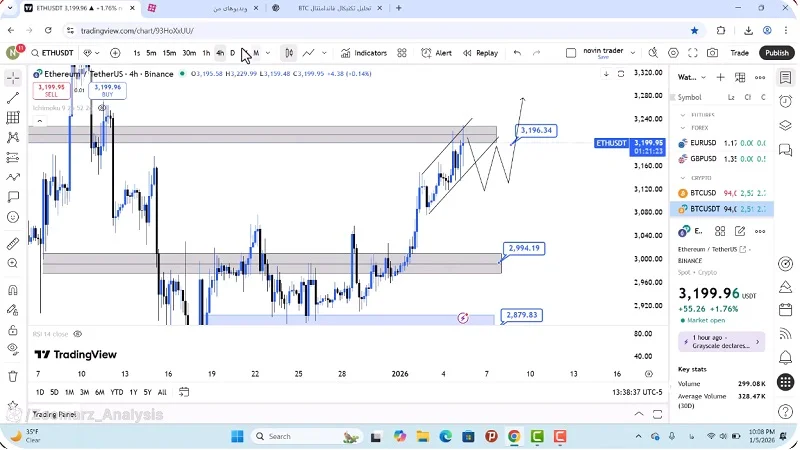800x450 pixels.
Task: Select the trend line drawing tool
Action: (x=13, y=98)
